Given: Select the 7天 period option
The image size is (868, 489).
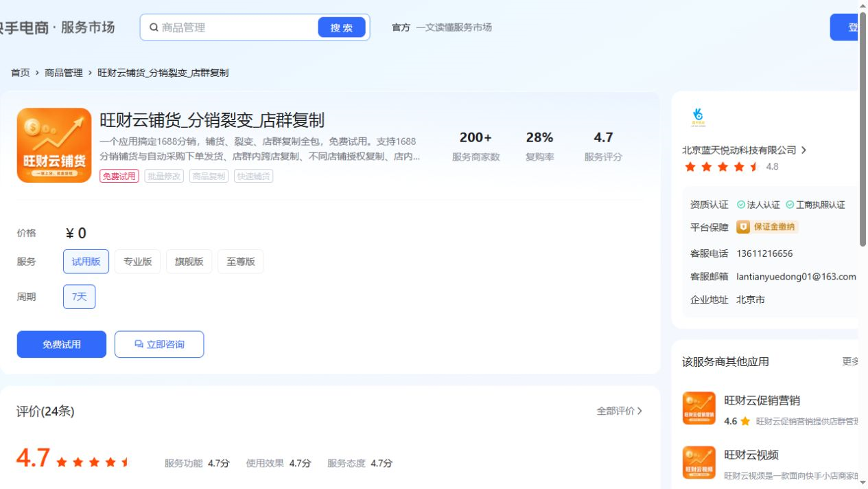Looking at the screenshot, I should [79, 297].
